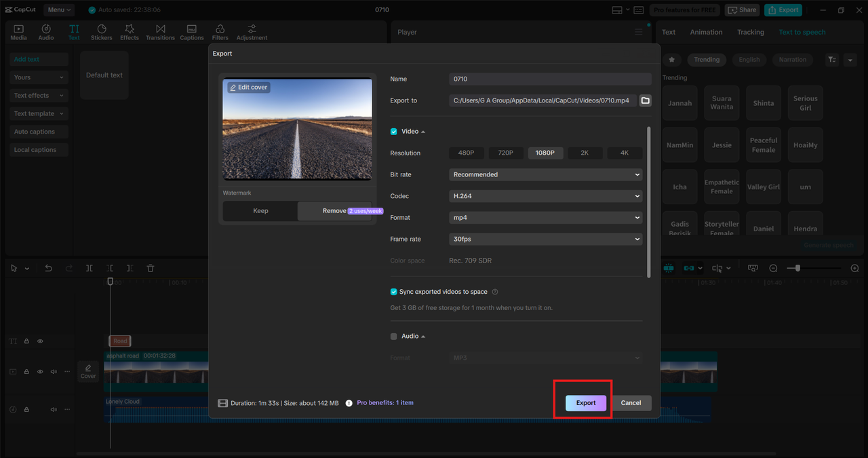
Task: Disable Sync exported videos to space
Action: [394, 292]
